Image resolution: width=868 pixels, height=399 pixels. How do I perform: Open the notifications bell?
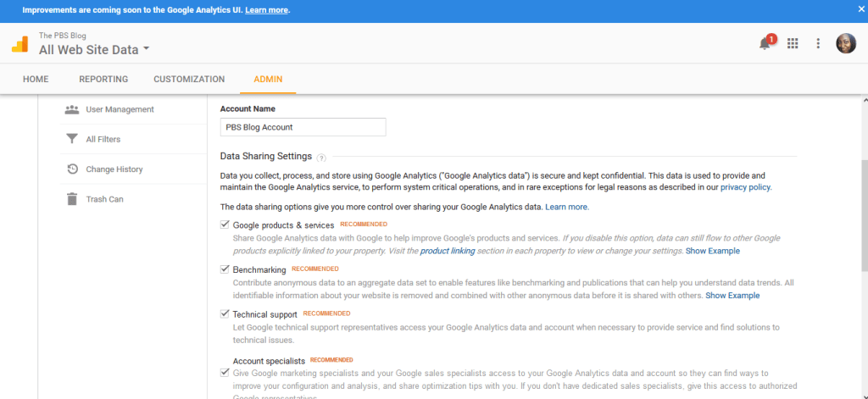click(765, 44)
